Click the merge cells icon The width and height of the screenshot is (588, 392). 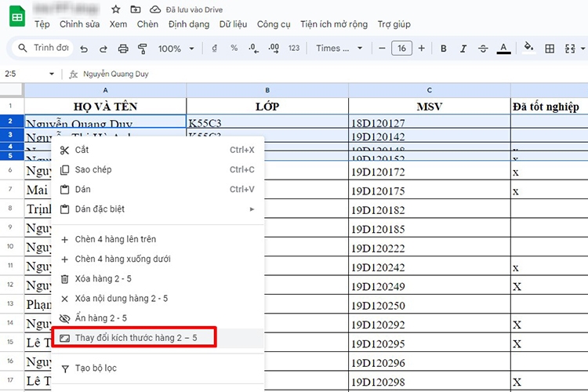570,49
